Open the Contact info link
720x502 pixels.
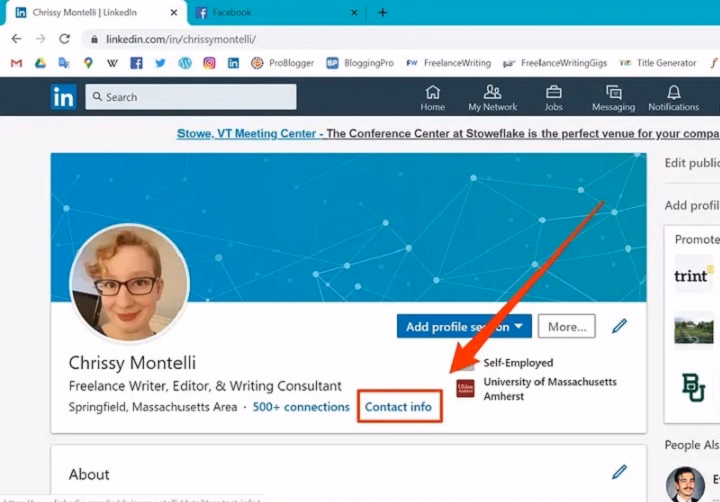[x=398, y=407]
